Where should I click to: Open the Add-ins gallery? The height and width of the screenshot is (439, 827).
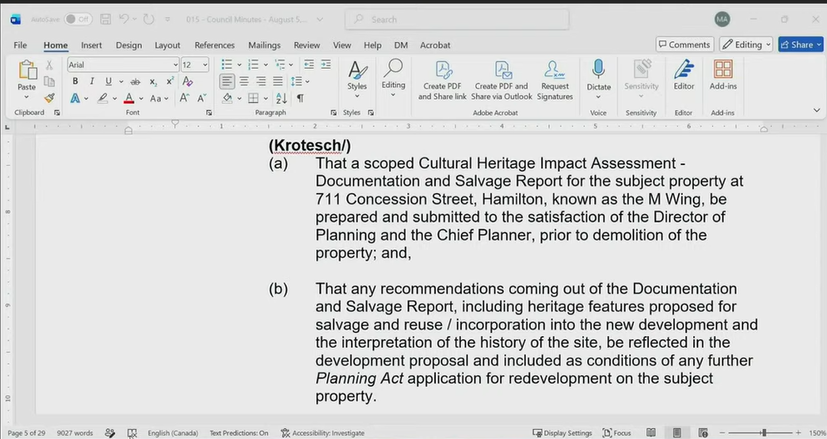pyautogui.click(x=723, y=75)
